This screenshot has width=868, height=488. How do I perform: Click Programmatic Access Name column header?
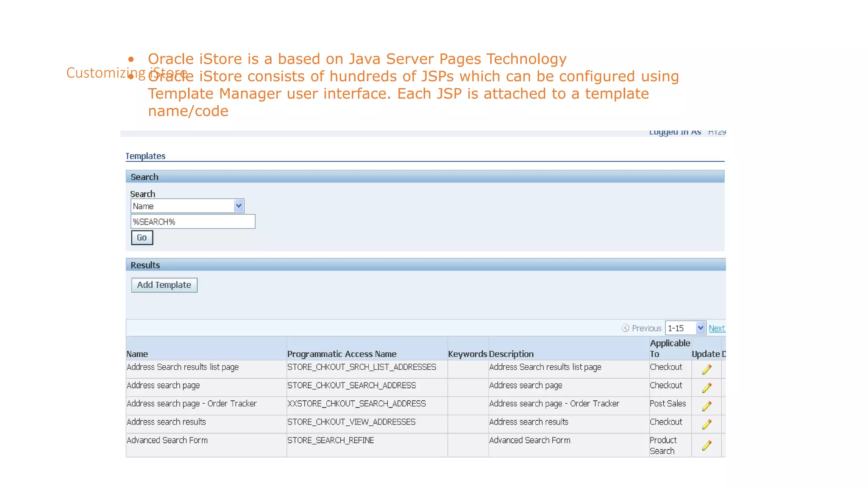[342, 354]
